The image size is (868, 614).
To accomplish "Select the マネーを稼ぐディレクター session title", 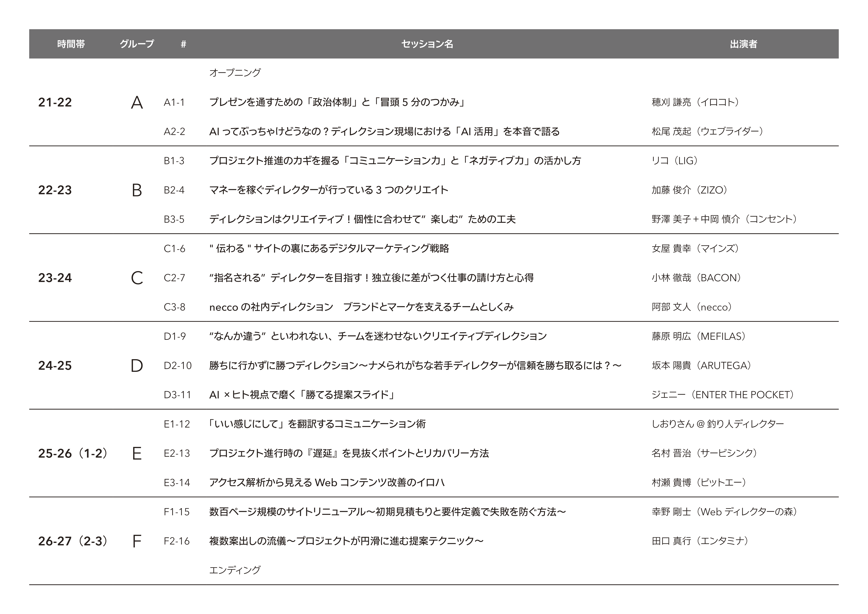I will pos(329,190).
